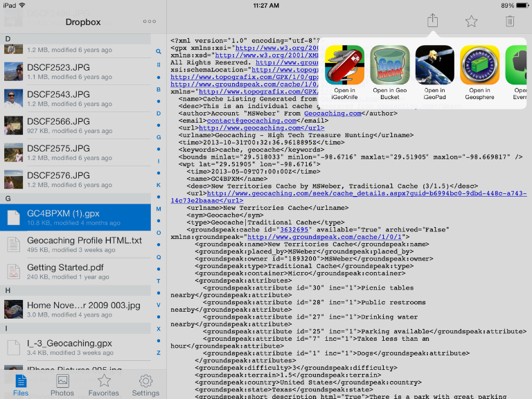Jump to letter B in index bar
Viewport: 532px width, 399px height.
[x=159, y=89]
